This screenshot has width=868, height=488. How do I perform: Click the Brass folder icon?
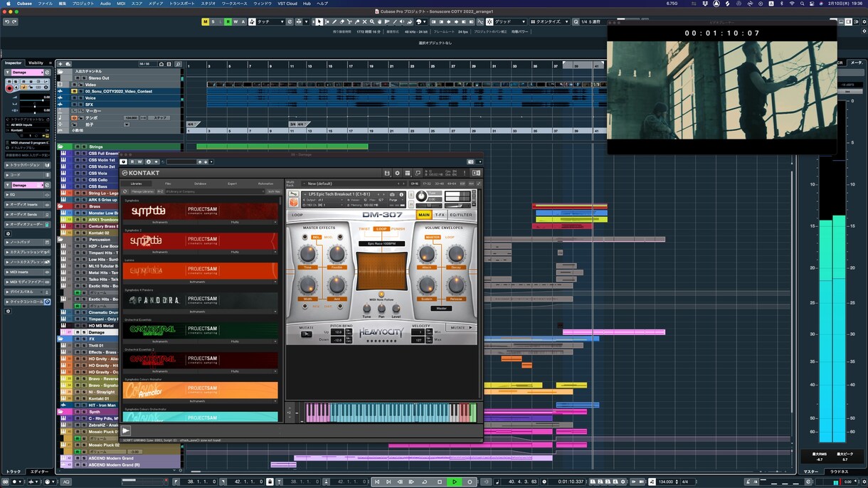[62, 206]
